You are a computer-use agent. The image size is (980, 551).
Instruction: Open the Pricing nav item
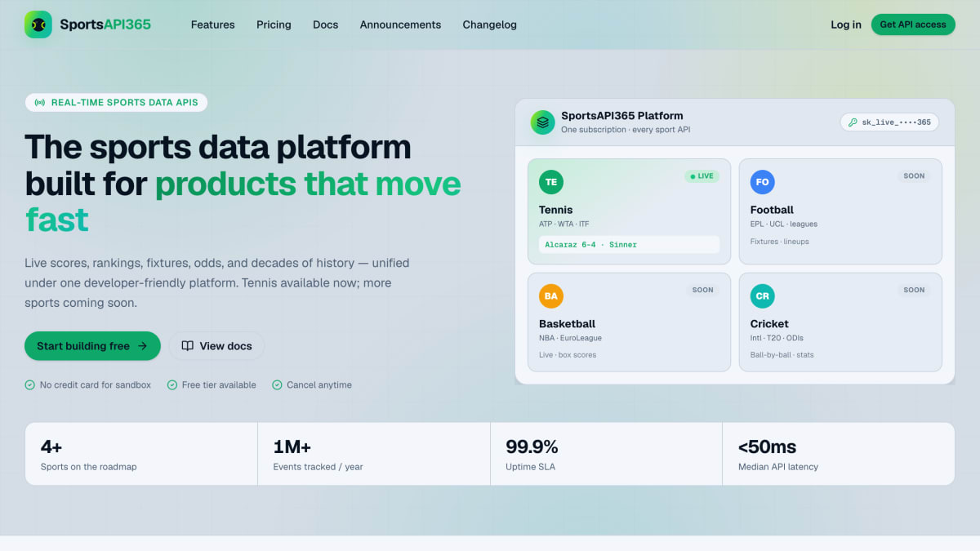pos(274,24)
